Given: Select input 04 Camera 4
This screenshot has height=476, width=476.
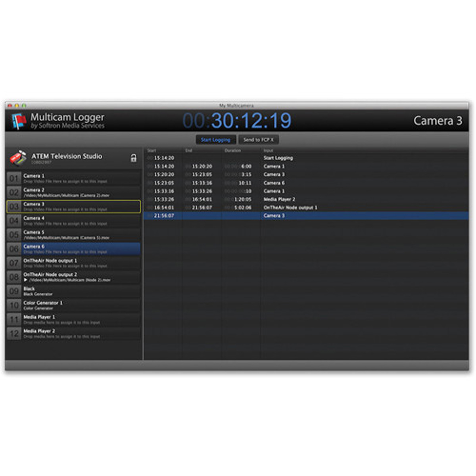Looking at the screenshot, I should 73,221.
